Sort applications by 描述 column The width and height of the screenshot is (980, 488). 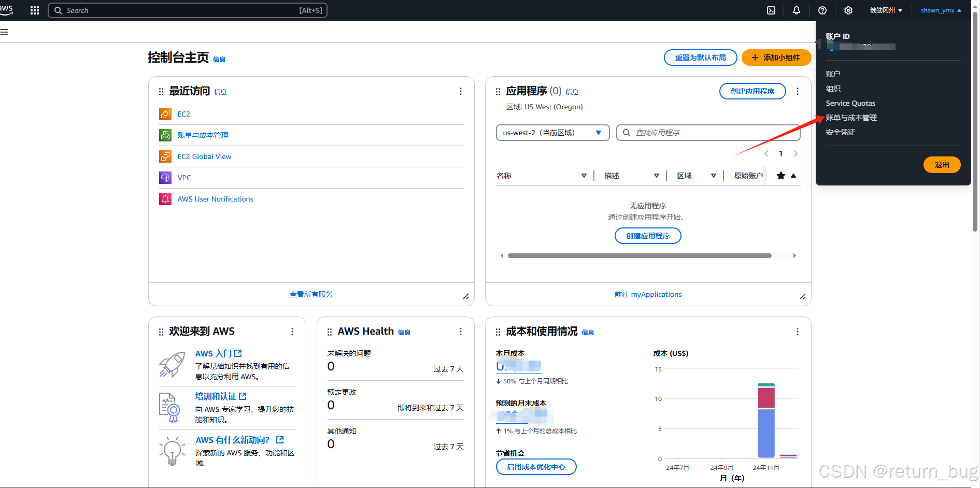[656, 176]
